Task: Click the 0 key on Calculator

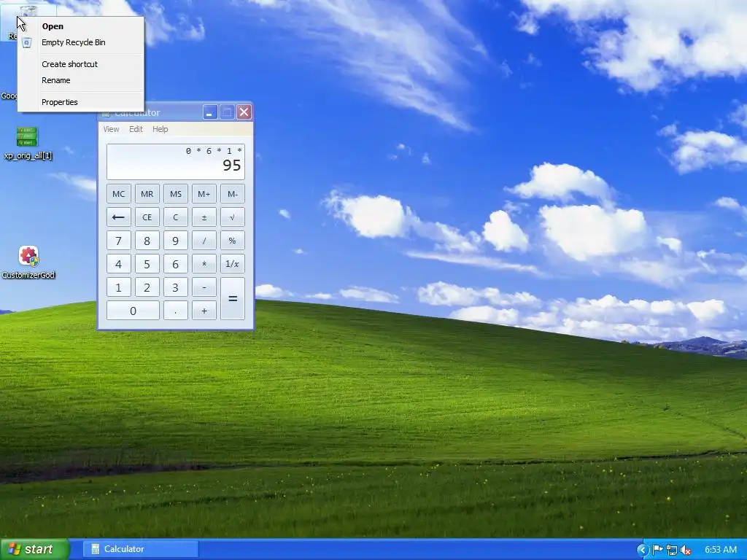Action: pyautogui.click(x=133, y=311)
